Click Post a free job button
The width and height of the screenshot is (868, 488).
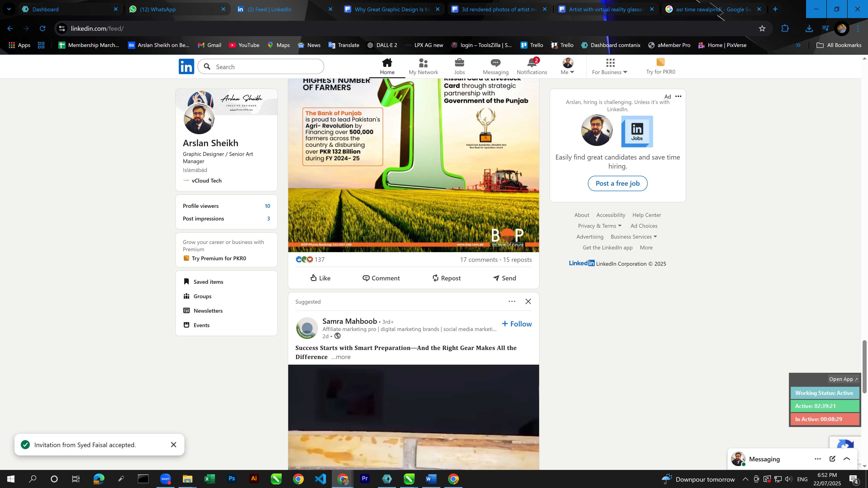(x=617, y=183)
